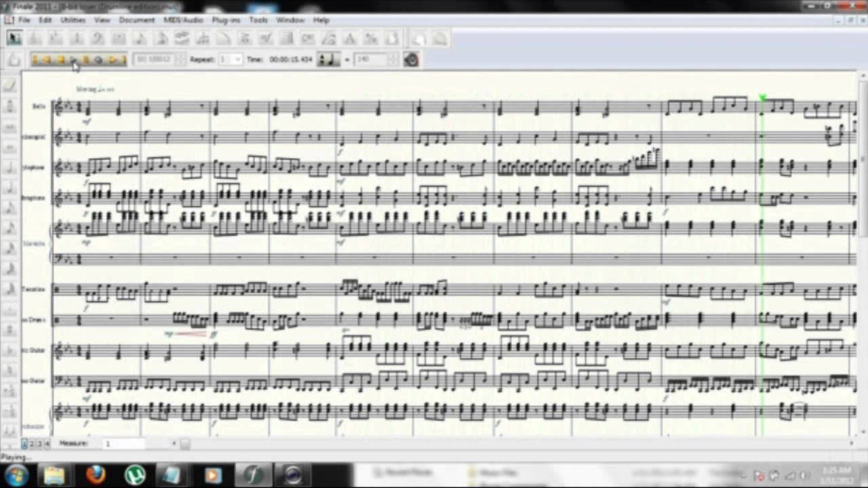Switch to layer 2
The height and width of the screenshot is (488, 868).
(x=32, y=444)
